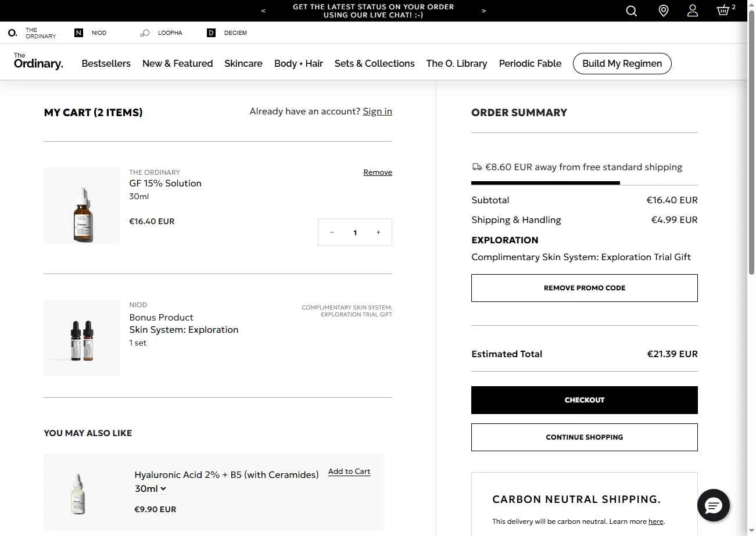Increase GF 15% Solution quantity

point(378,232)
